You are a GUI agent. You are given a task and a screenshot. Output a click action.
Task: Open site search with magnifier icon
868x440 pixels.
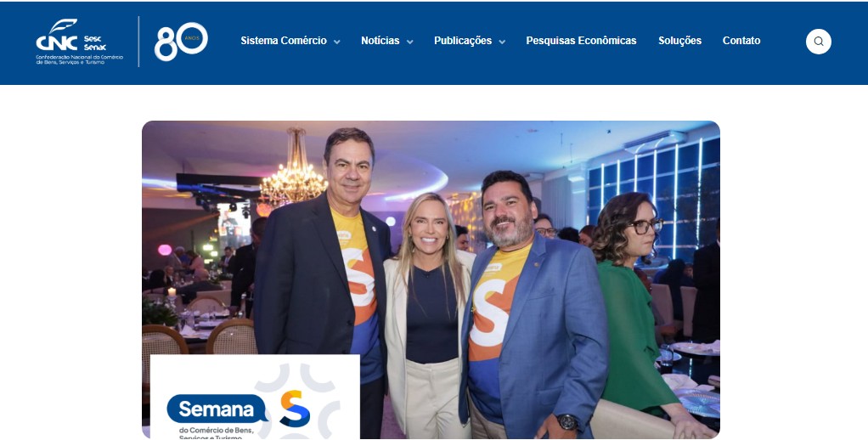[818, 42]
